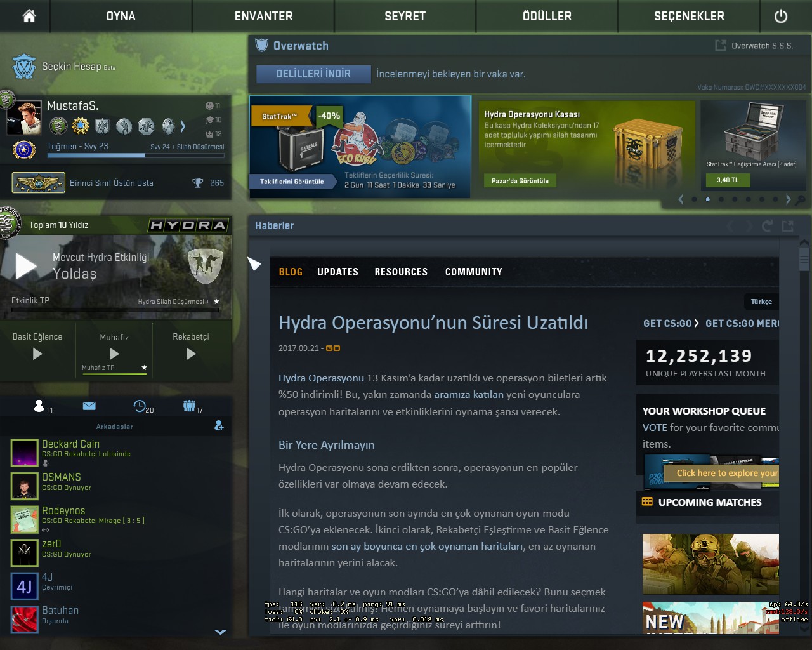The height and width of the screenshot is (650, 812).
Task: Click the Etkinlik TP progress bar
Action: point(115,310)
